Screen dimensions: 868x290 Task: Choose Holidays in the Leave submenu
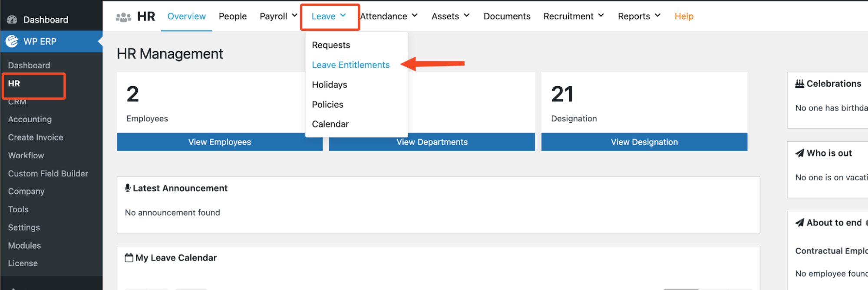[x=329, y=85]
